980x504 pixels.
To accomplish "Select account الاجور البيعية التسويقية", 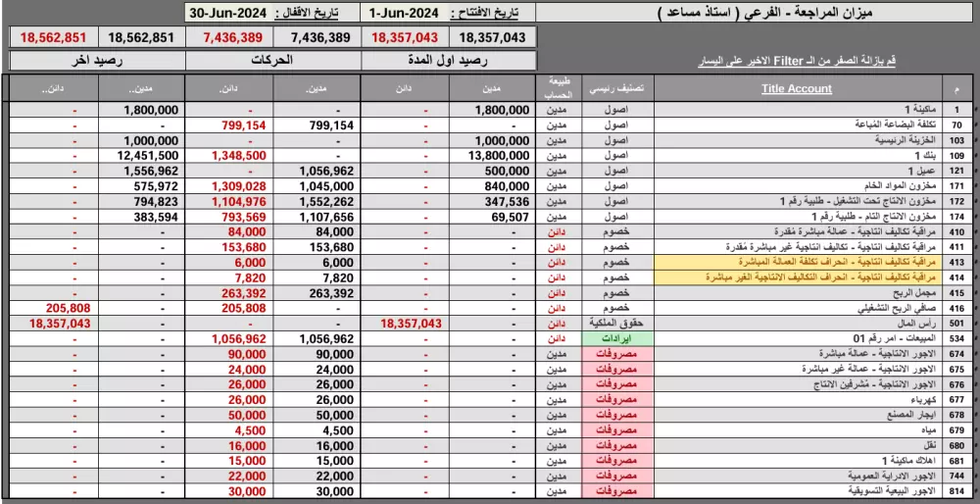I will [796, 491].
